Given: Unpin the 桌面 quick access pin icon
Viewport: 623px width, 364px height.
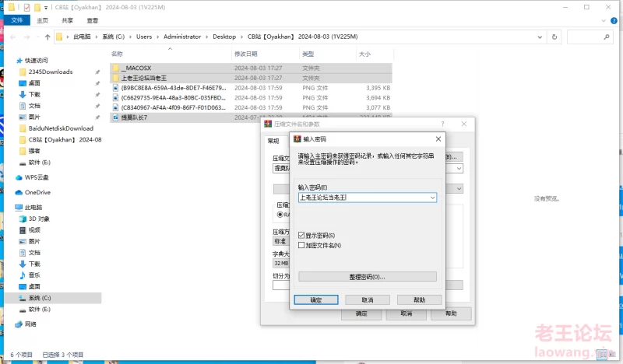Looking at the screenshot, I should pos(97,83).
